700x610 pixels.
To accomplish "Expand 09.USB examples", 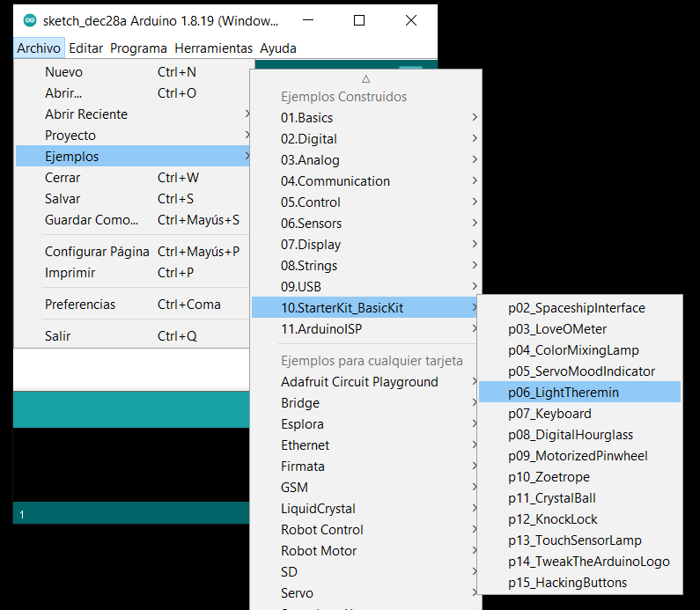I will coord(366,286).
